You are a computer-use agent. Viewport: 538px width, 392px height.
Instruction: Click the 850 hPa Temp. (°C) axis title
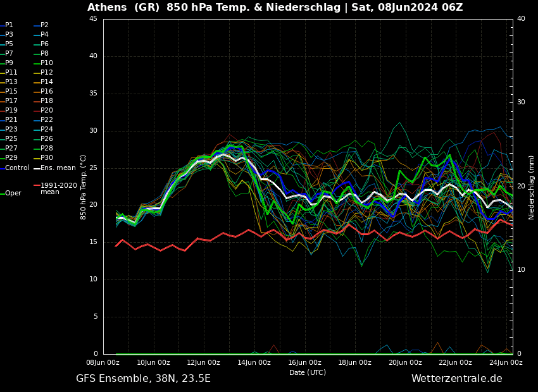pos(84,187)
